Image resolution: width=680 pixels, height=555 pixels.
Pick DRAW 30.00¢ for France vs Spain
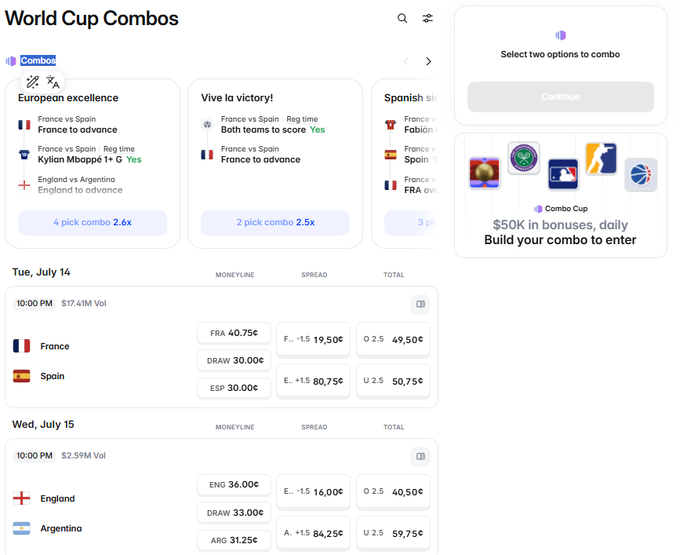coord(234,360)
